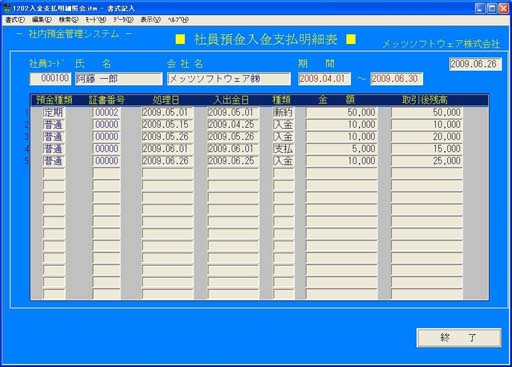This screenshot has height=367, width=512.
Task: Open the 表示(V) menu
Action: (150, 20)
